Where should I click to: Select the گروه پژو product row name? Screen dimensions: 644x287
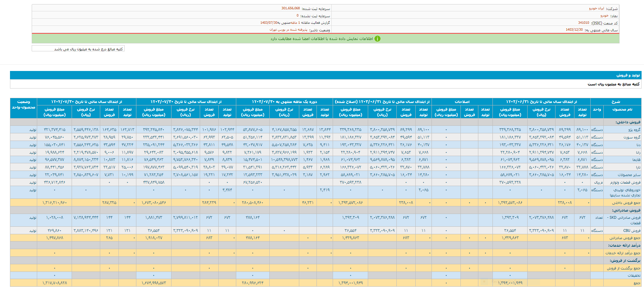[x=634, y=130]
